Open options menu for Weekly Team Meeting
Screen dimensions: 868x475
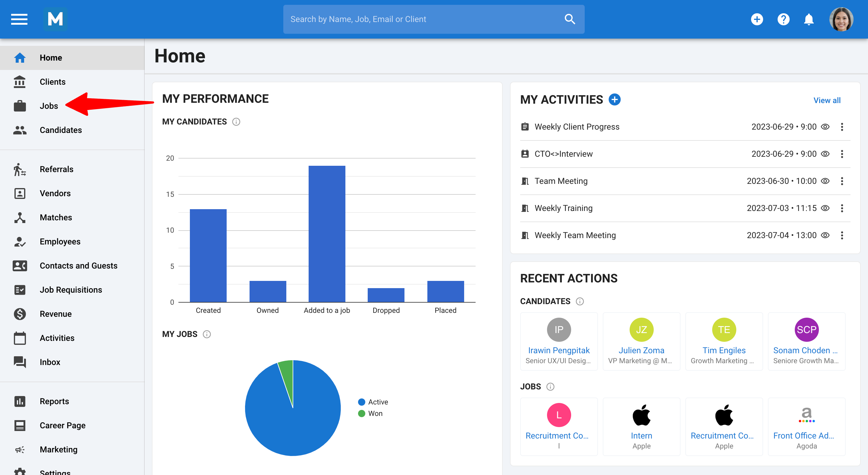(x=842, y=235)
